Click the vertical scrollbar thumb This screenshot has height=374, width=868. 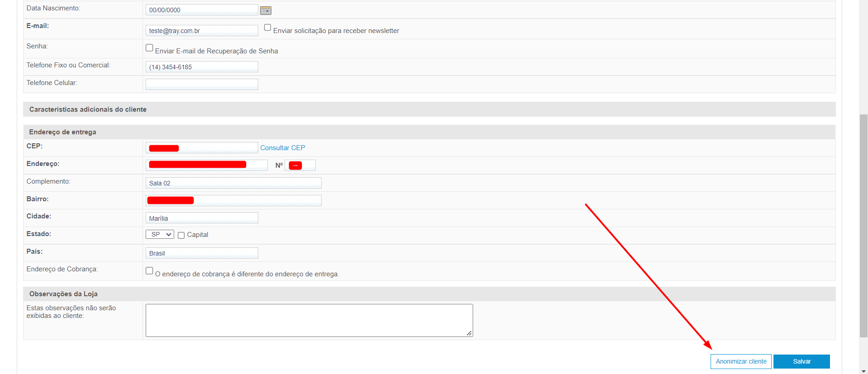point(863,226)
